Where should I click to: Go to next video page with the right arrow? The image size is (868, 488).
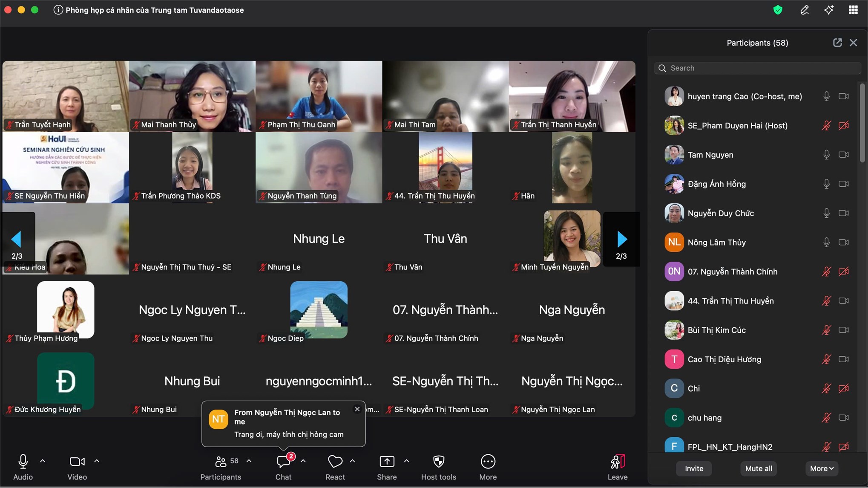[621, 239]
